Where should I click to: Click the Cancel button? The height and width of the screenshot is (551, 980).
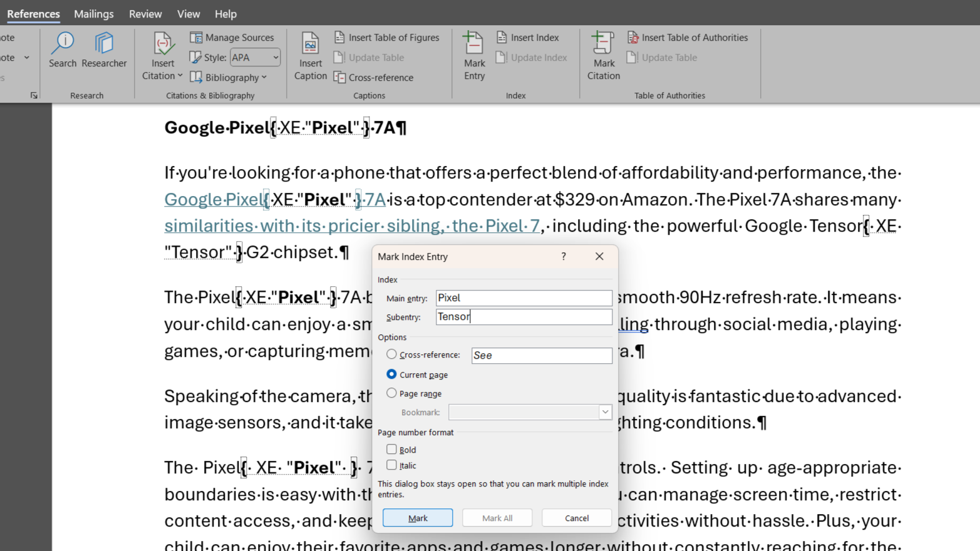(577, 518)
